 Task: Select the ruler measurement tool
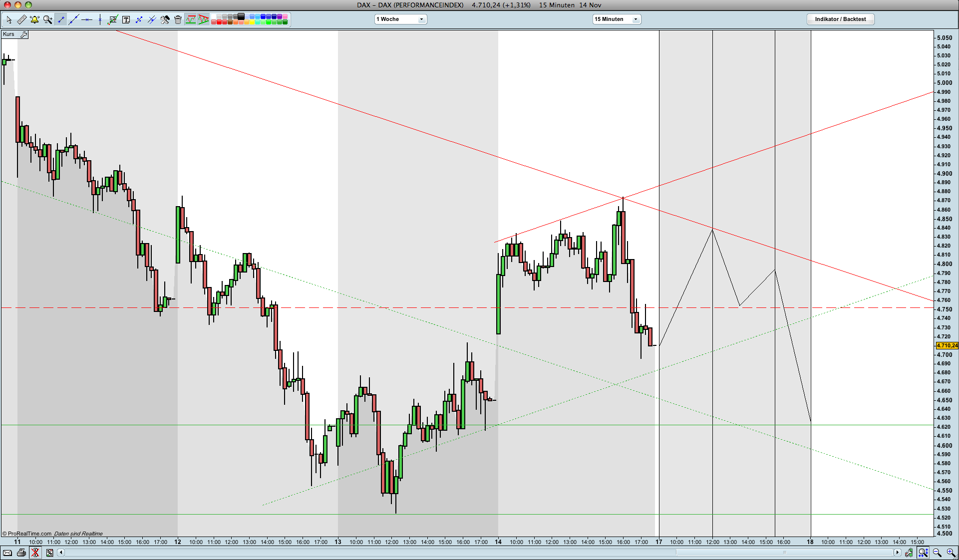tap(21, 19)
